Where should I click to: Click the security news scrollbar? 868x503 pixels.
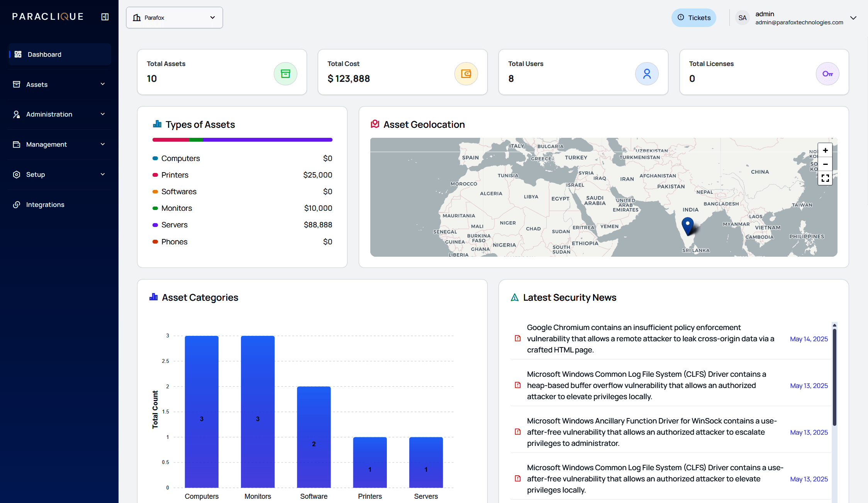(x=834, y=377)
